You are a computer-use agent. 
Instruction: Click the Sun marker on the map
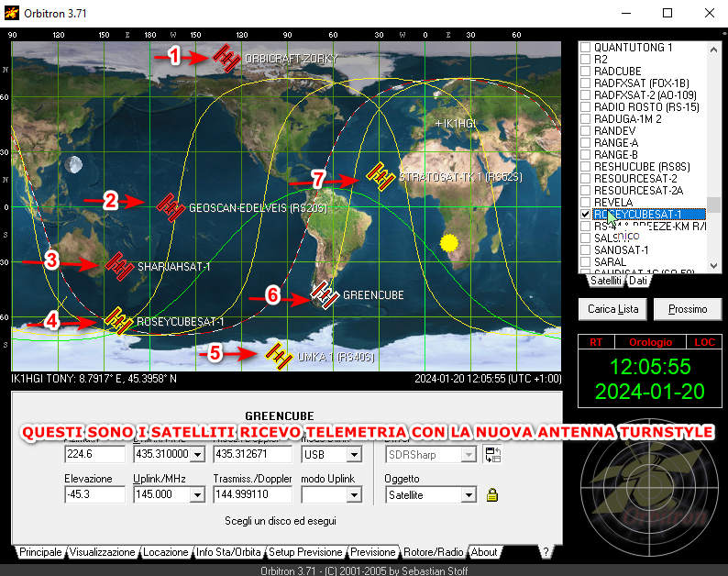[449, 242]
